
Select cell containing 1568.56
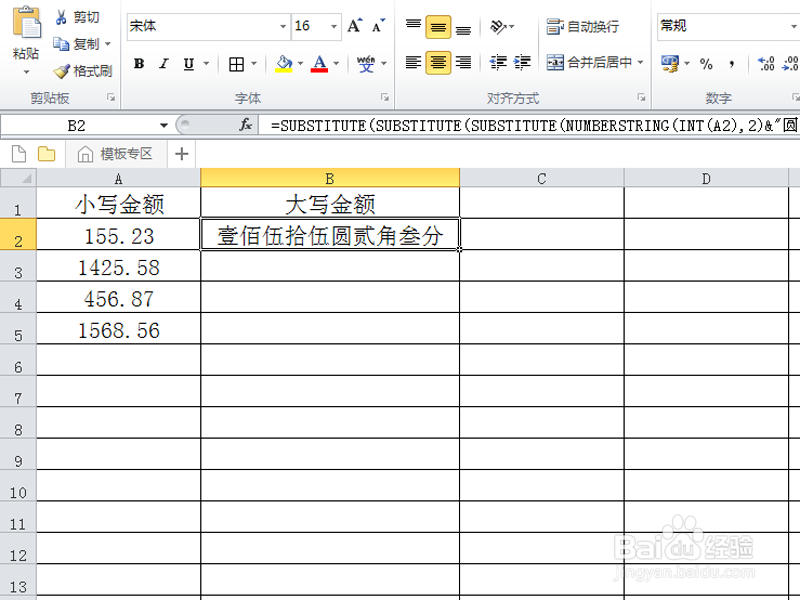[118, 328]
